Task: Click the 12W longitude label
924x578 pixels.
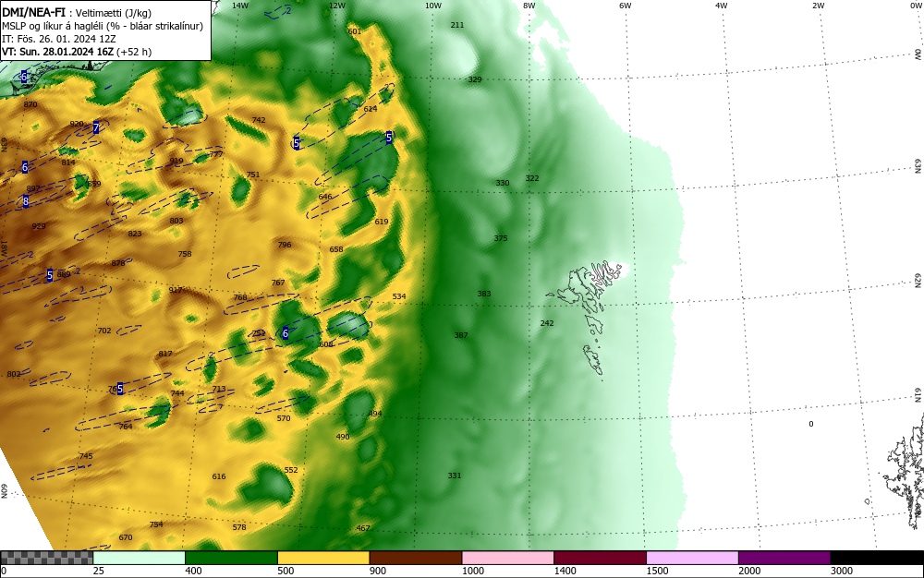Action: point(337,6)
